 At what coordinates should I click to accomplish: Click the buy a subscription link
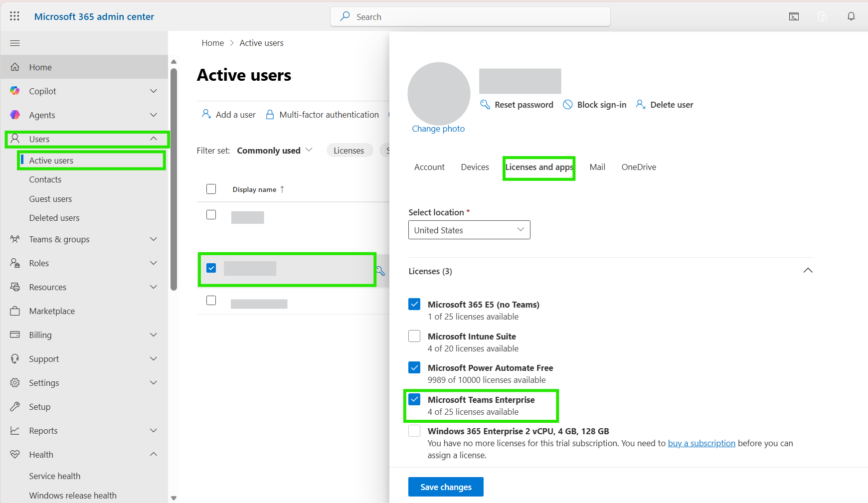(701, 443)
